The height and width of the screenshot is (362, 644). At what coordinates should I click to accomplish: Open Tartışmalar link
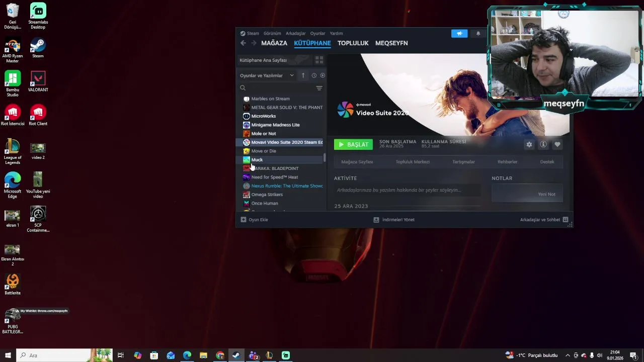pos(463,162)
